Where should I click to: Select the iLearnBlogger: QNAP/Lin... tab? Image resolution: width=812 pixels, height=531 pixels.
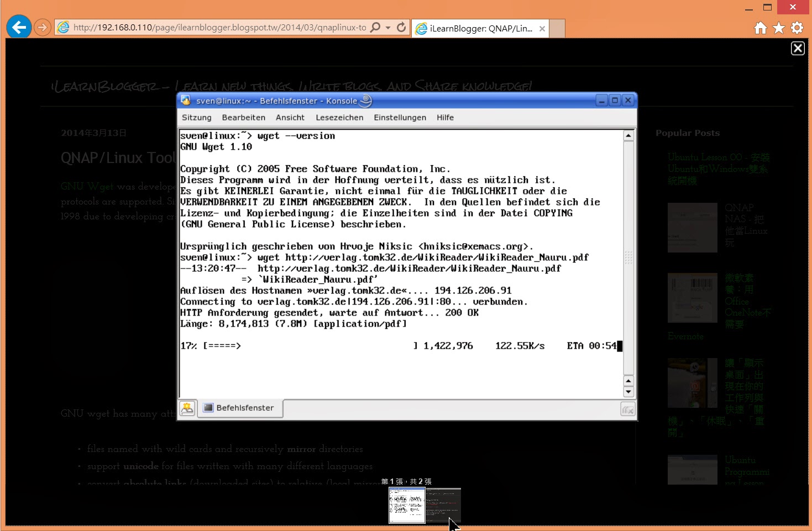[x=480, y=29]
